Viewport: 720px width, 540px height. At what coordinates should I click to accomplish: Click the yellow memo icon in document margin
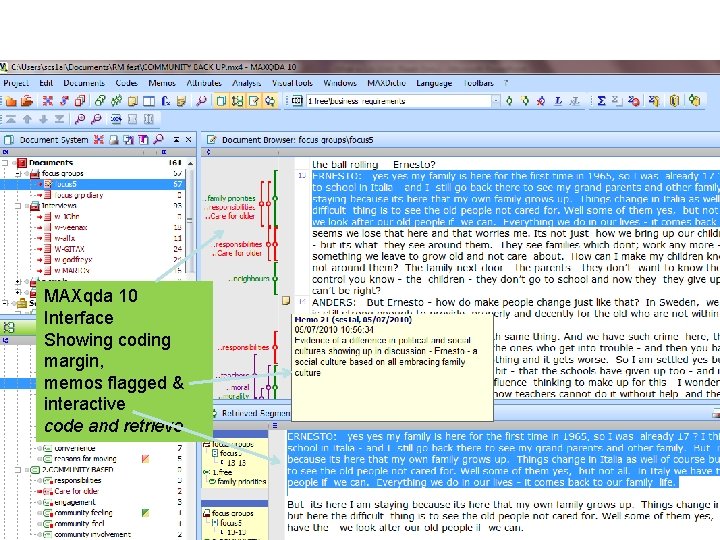[x=286, y=301]
